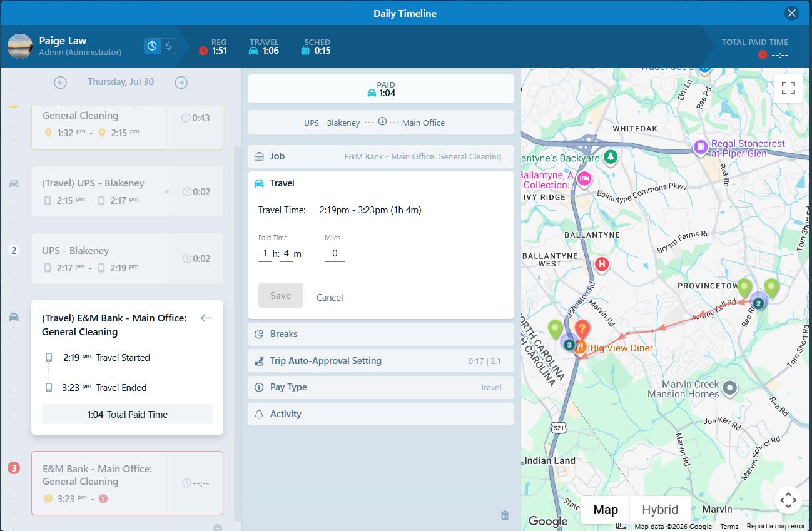Open the (Travel) UPS - Blakeney card
This screenshot has width=812, height=531.
127,191
